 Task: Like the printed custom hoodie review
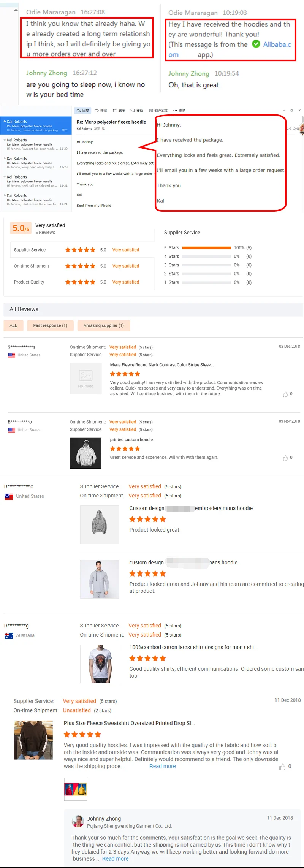coord(286,458)
